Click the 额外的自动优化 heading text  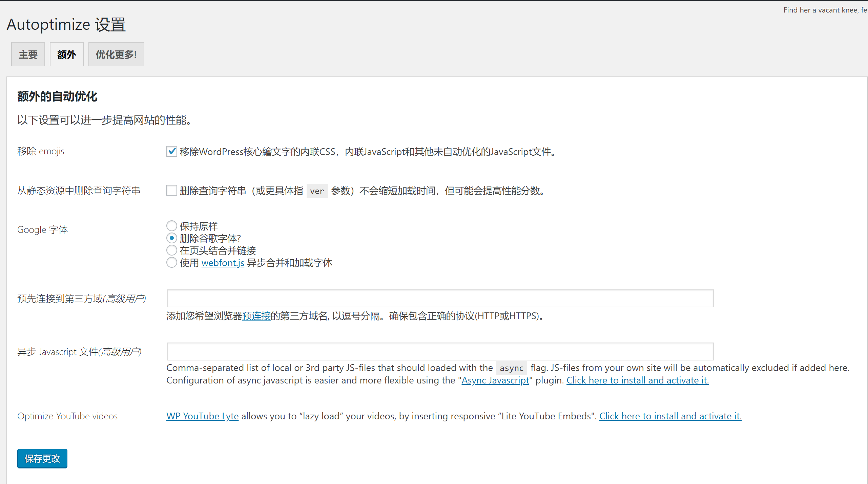(57, 96)
